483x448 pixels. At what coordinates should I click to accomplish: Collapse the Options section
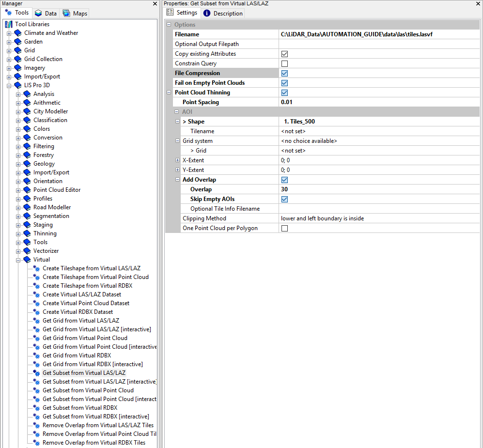tap(169, 24)
